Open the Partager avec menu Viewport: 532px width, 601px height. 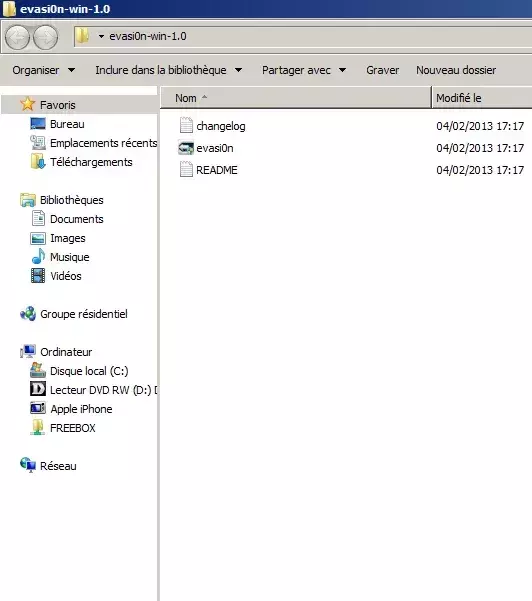tap(304, 70)
